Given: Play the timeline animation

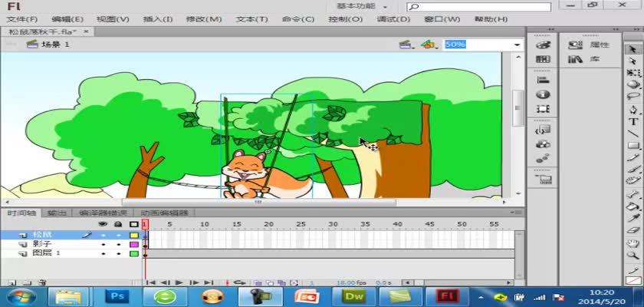Looking at the screenshot, I should (179, 282).
